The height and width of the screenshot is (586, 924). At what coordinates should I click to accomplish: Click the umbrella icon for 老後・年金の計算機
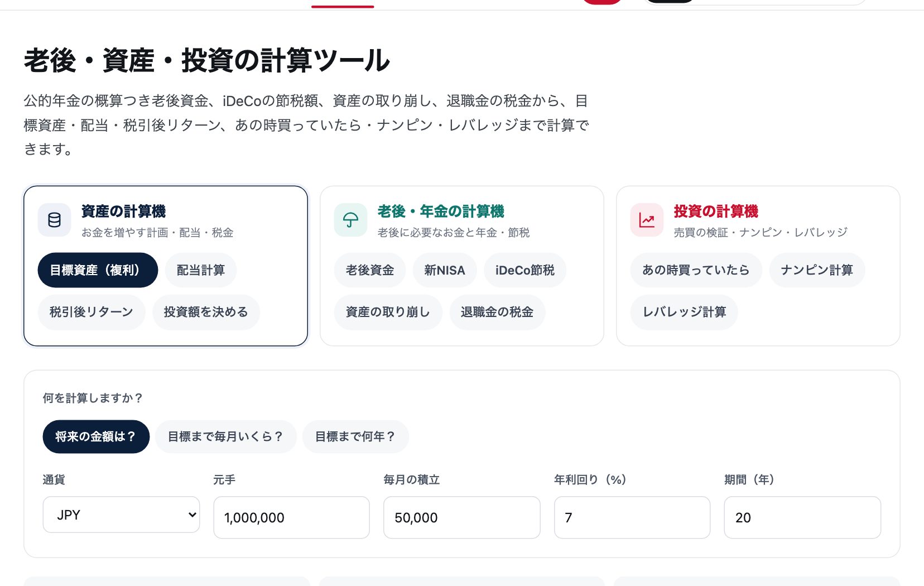(350, 220)
